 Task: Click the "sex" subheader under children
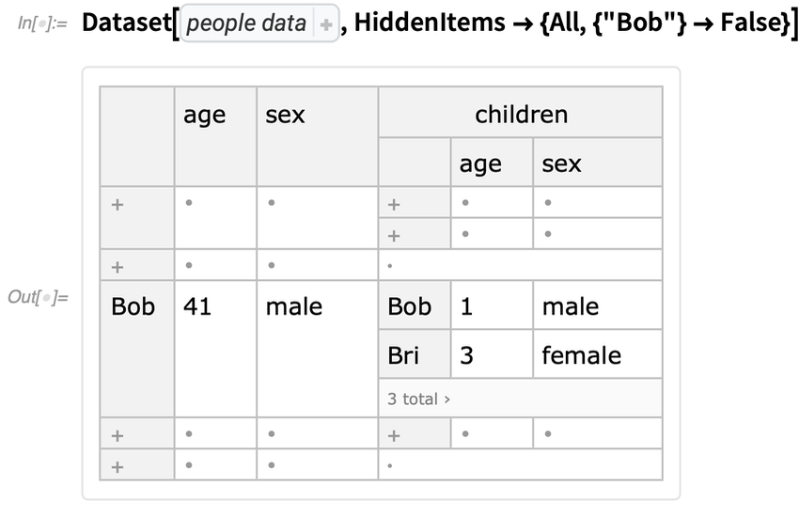pyautogui.click(x=562, y=164)
